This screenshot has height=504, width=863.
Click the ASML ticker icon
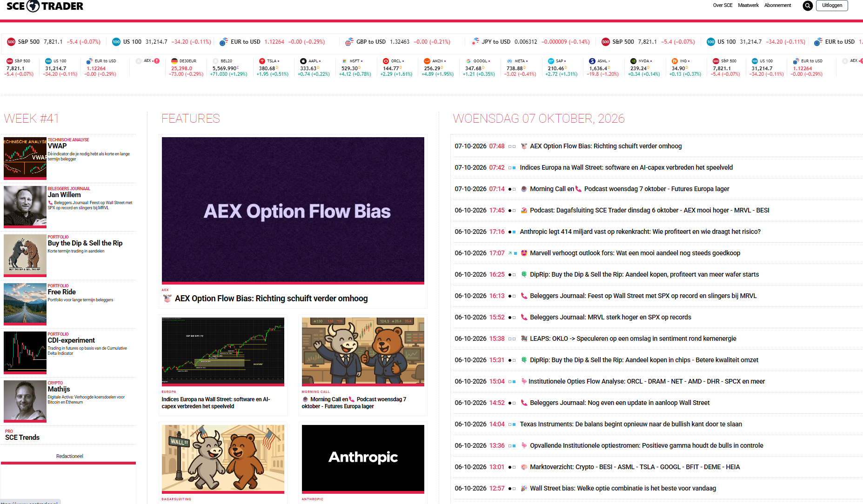[592, 61]
